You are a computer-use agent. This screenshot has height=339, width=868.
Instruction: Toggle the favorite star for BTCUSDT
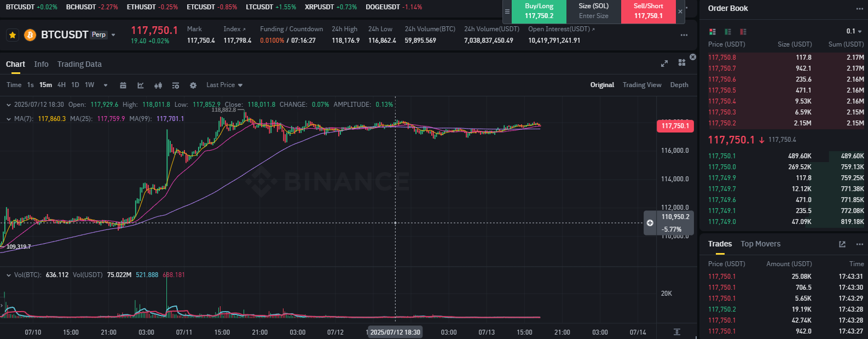13,35
